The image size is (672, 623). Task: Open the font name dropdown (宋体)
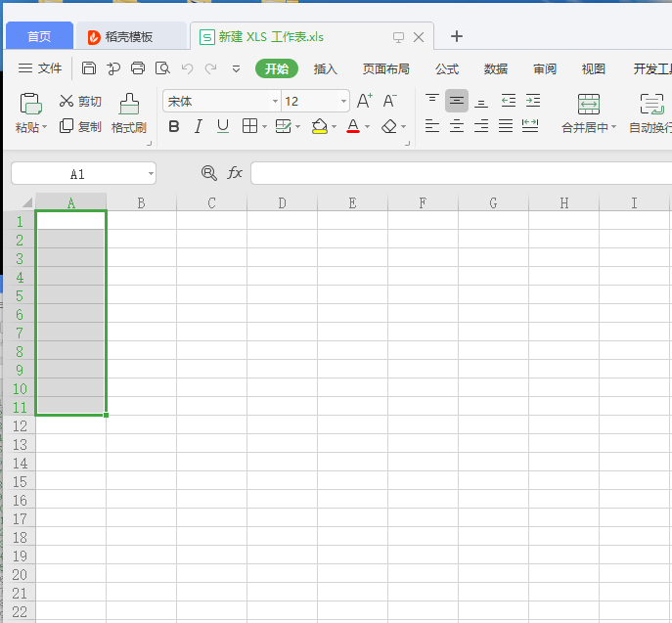(275, 101)
